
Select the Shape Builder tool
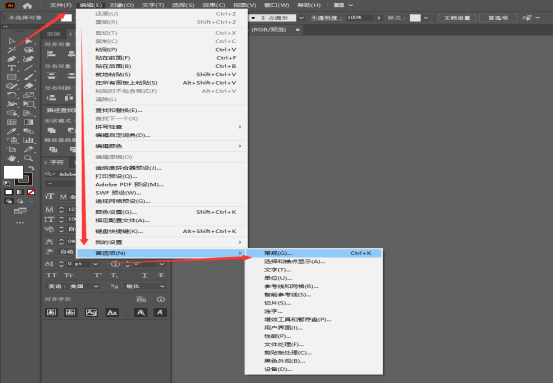(12, 113)
